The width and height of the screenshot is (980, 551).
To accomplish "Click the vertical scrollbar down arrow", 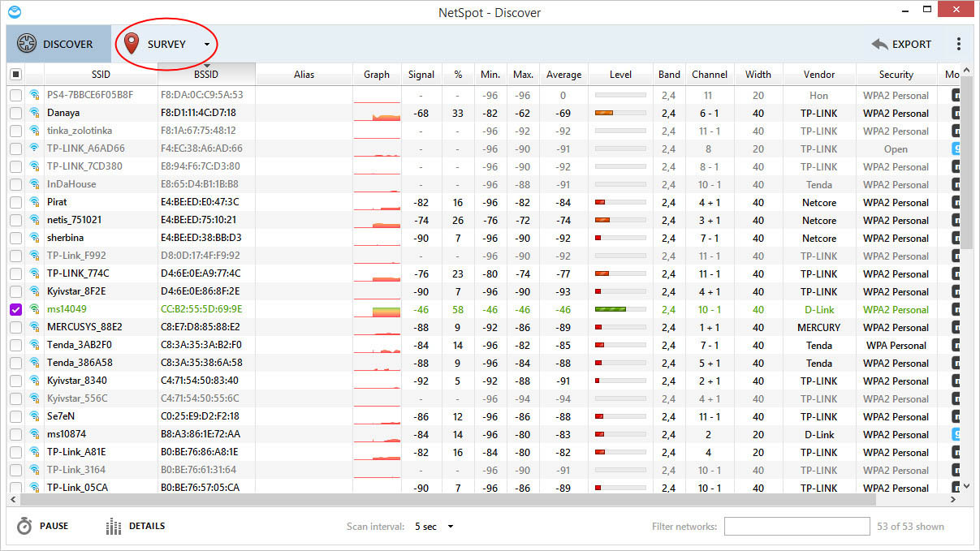I will tap(965, 485).
